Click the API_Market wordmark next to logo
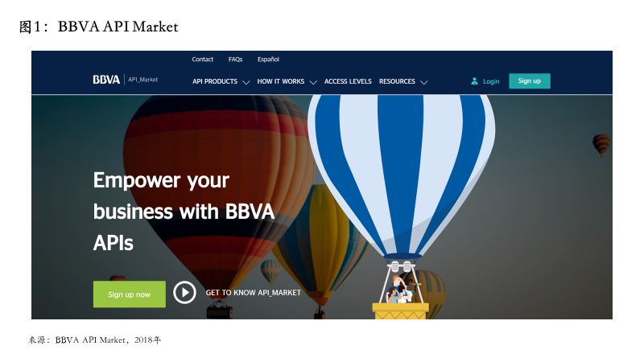 click(143, 80)
